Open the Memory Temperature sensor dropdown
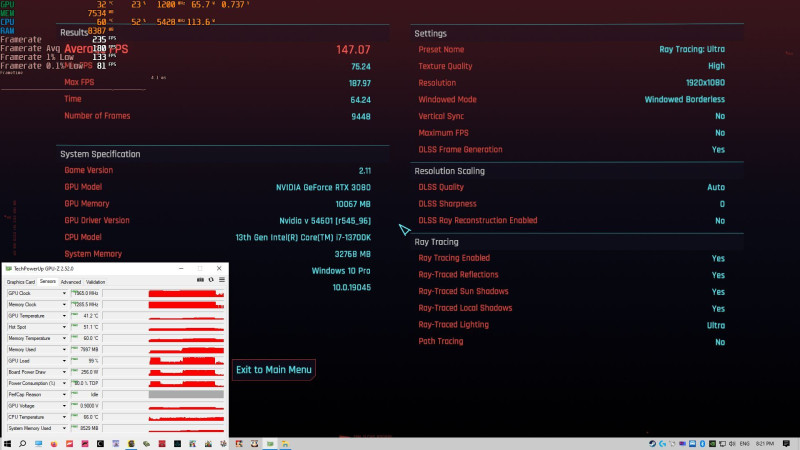The image size is (800, 450). coord(64,338)
